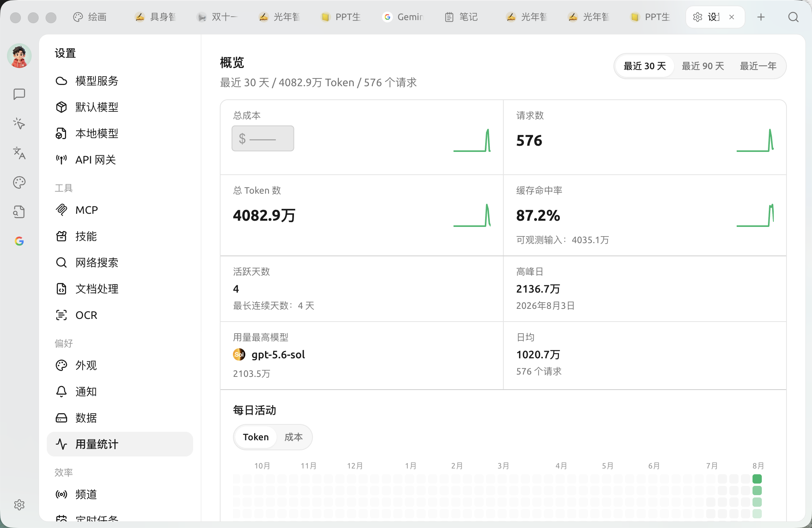This screenshot has width=812, height=528.
Task: Switch to the 笔记 tab
Action: [462, 17]
